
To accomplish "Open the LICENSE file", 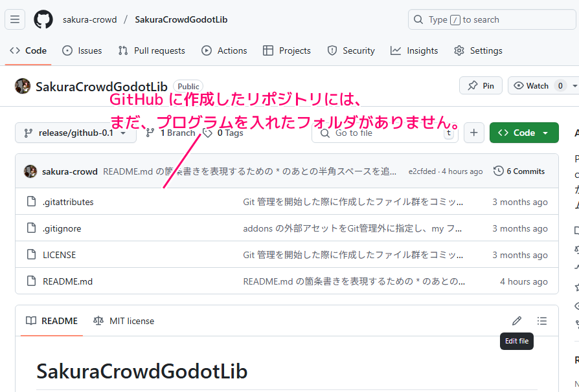I will point(59,255).
